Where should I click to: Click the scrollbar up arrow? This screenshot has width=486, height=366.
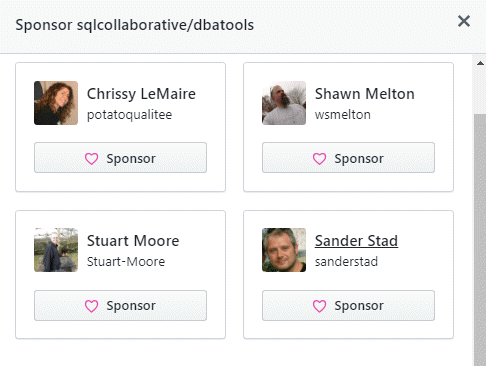[480, 63]
